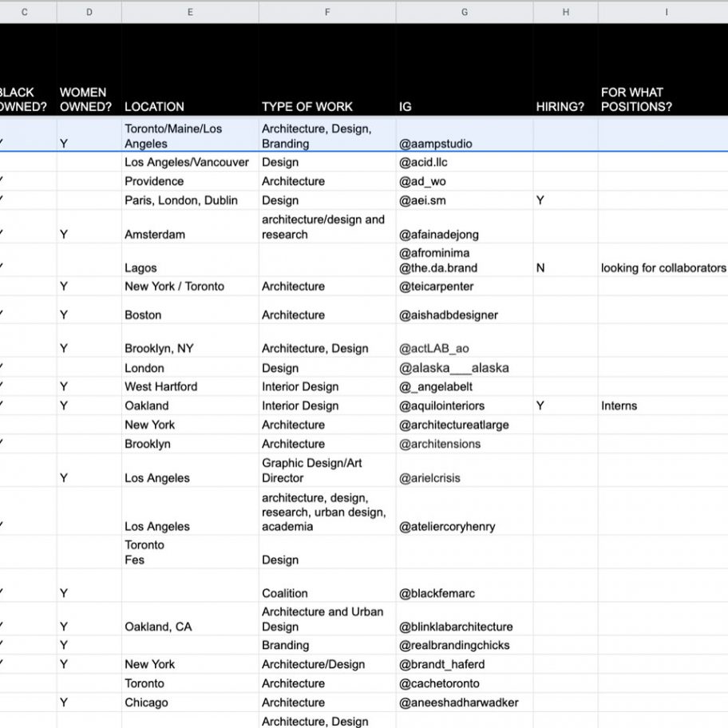The width and height of the screenshot is (728, 728).
Task: Select the Amsterdam cell
Action: point(190,227)
